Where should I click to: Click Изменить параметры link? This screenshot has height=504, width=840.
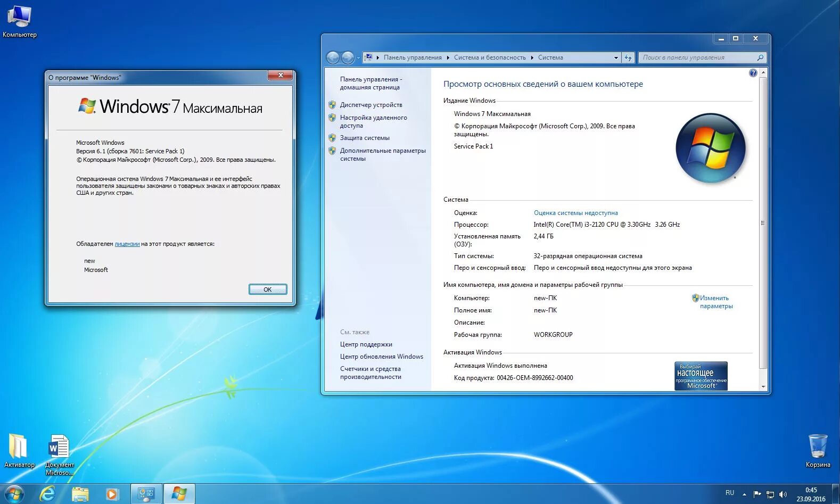(716, 302)
